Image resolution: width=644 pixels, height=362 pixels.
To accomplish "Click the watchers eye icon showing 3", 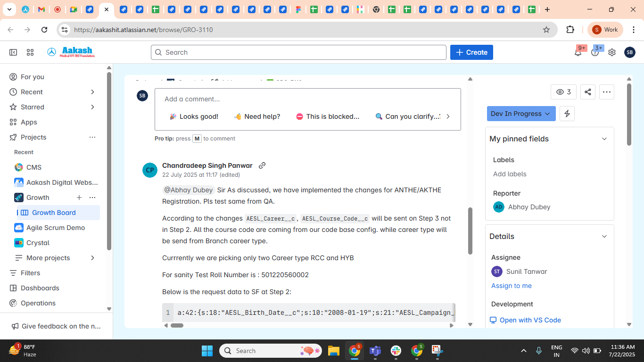I will (563, 92).
